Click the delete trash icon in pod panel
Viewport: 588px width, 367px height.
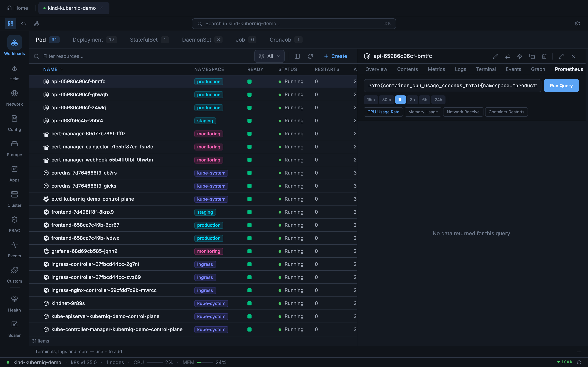544,56
